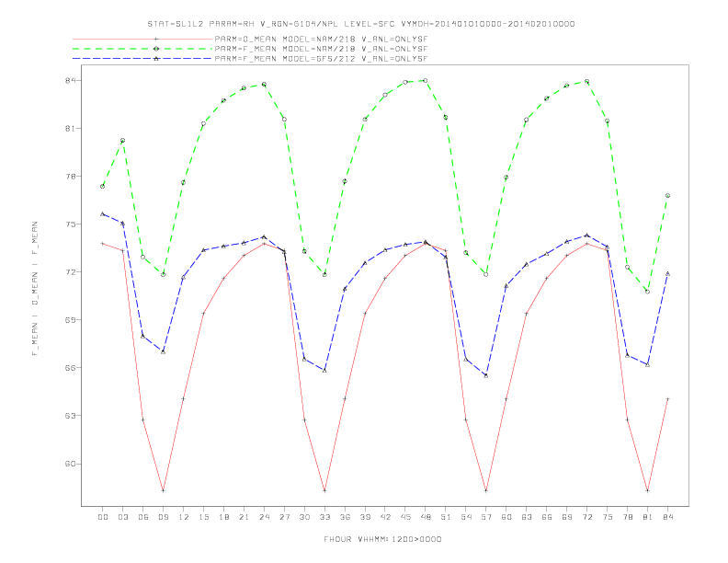Click x-axis forecast hour label 03

(x=122, y=517)
